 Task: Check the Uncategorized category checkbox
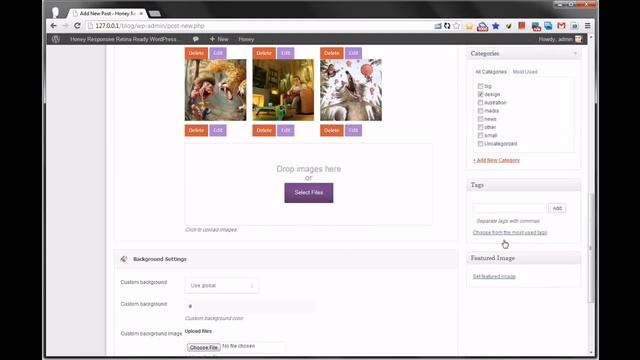point(480,144)
